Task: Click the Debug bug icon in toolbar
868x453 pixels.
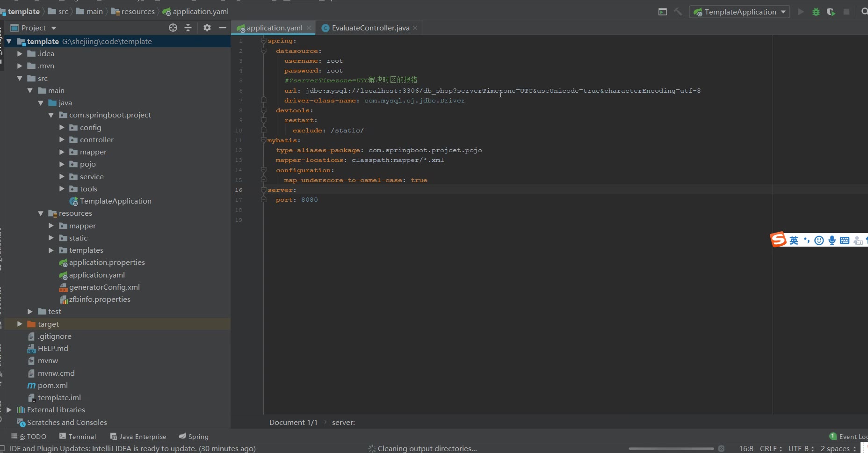Action: [x=816, y=12]
